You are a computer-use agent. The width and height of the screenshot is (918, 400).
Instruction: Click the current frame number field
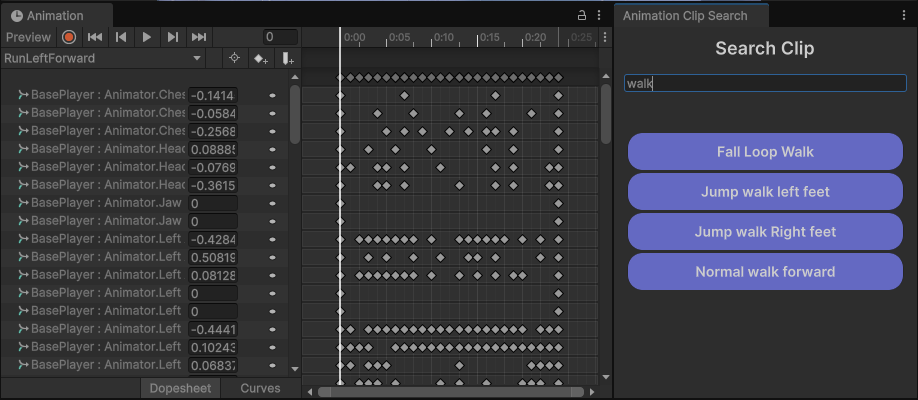coord(280,37)
